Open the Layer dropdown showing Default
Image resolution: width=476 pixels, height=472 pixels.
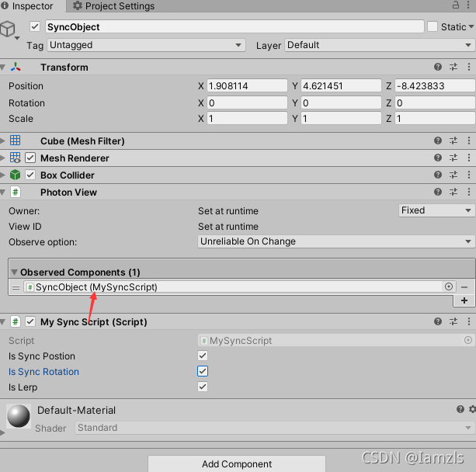(380, 45)
